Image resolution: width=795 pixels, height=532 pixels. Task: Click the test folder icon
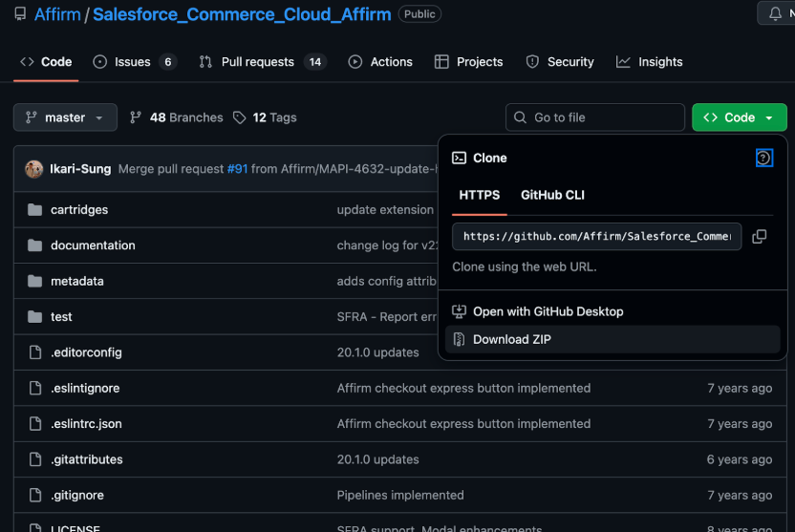(35, 317)
